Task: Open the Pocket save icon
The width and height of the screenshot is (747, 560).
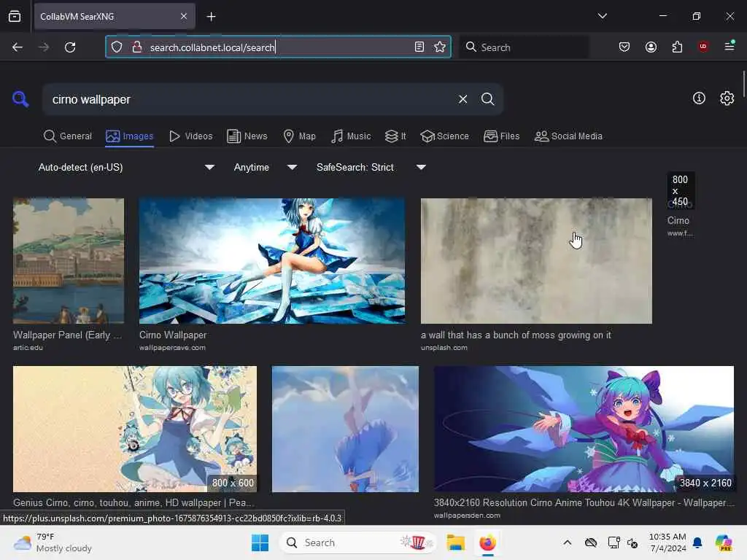Action: pyautogui.click(x=624, y=47)
